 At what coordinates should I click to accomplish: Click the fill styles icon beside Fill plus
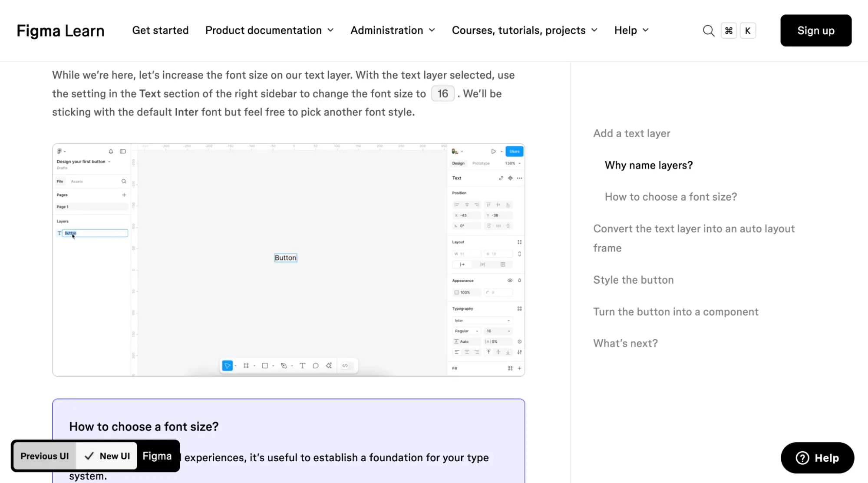(510, 368)
